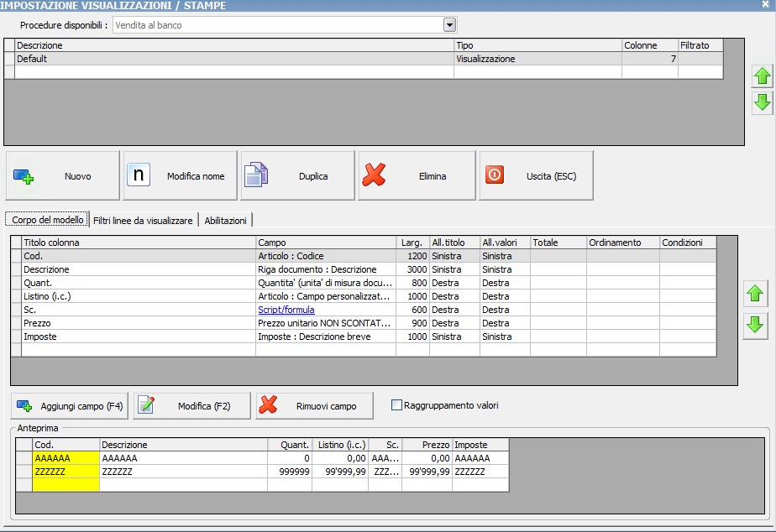The image size is (776, 532).
Task: Click the width value 1200
Action: (412, 256)
